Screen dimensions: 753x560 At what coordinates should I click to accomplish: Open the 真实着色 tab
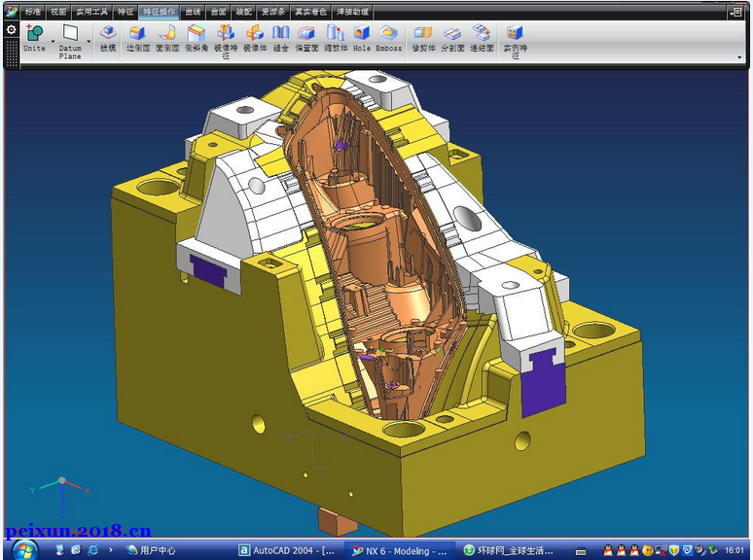tap(310, 12)
